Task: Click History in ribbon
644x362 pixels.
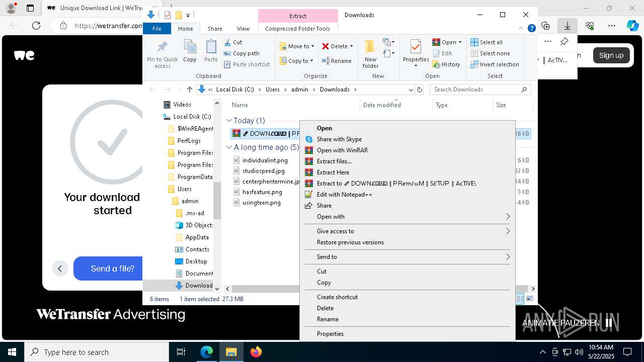Action: (446, 64)
